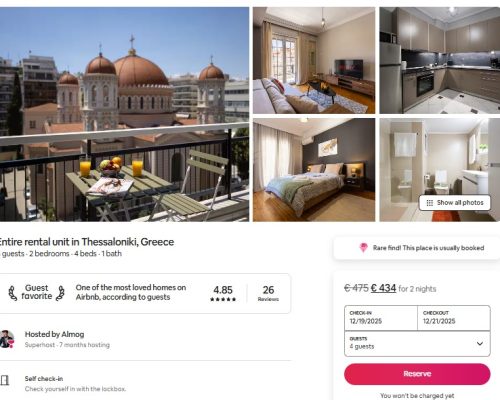Image resolution: width=500 pixels, height=400 pixels.
Task: Click the pink diamond Rare find icon
Action: click(364, 248)
